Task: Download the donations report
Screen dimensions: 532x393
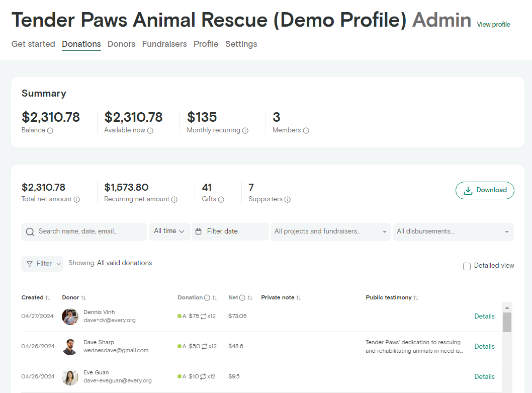Action: tap(485, 190)
